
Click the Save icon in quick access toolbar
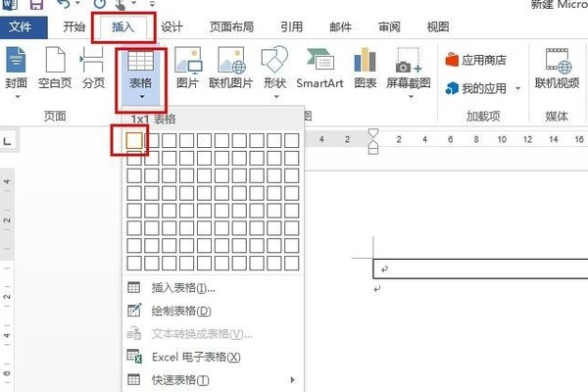pyautogui.click(x=36, y=5)
